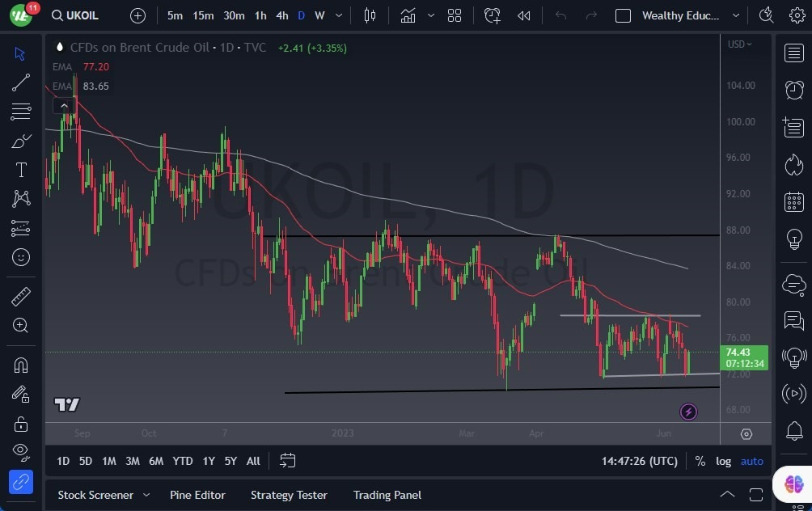Viewport: 812px width, 511px height.
Task: Toggle the log scale on price axis
Action: click(x=722, y=461)
